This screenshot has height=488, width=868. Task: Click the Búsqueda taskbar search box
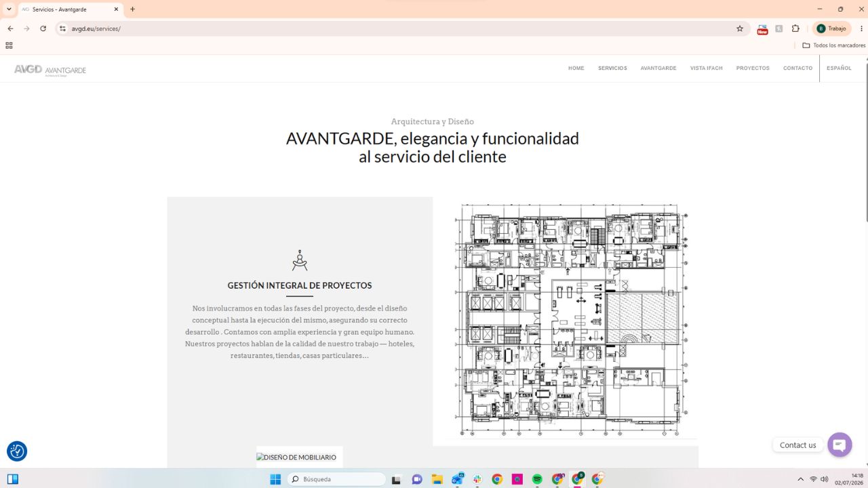(337, 479)
